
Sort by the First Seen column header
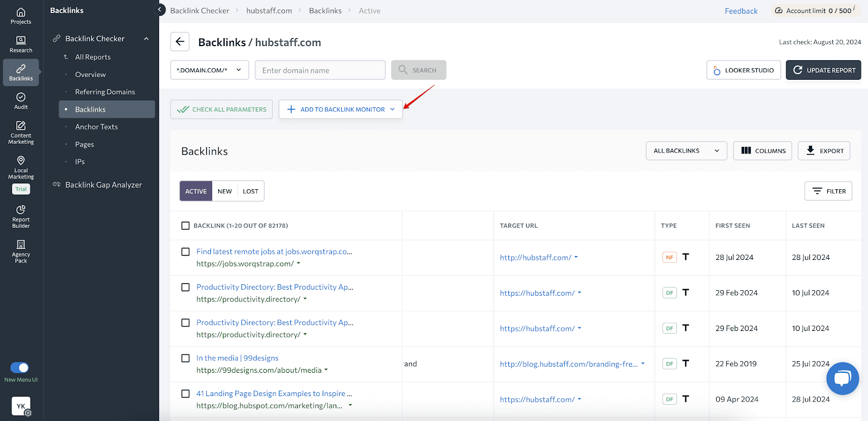[x=732, y=226]
